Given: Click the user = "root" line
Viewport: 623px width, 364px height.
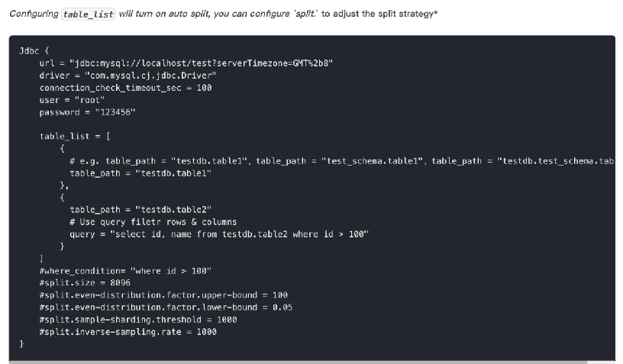Looking at the screenshot, I should point(73,100).
